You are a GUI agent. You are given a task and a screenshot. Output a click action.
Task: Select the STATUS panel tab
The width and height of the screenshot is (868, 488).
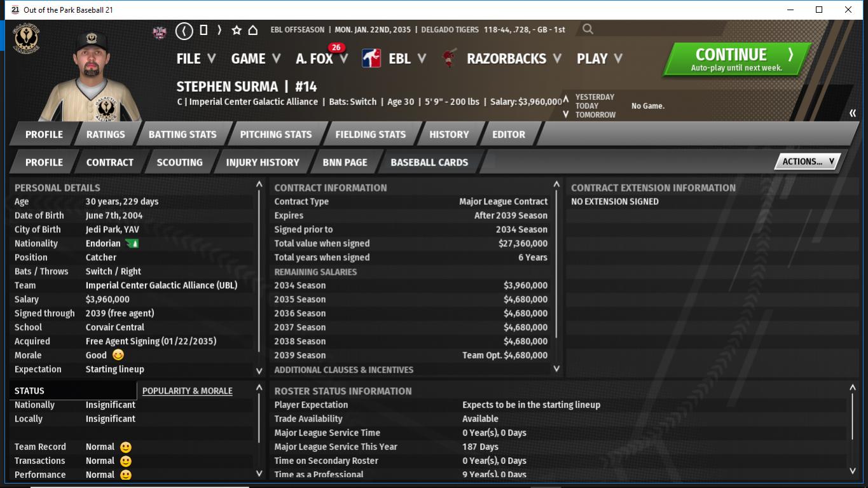point(73,391)
